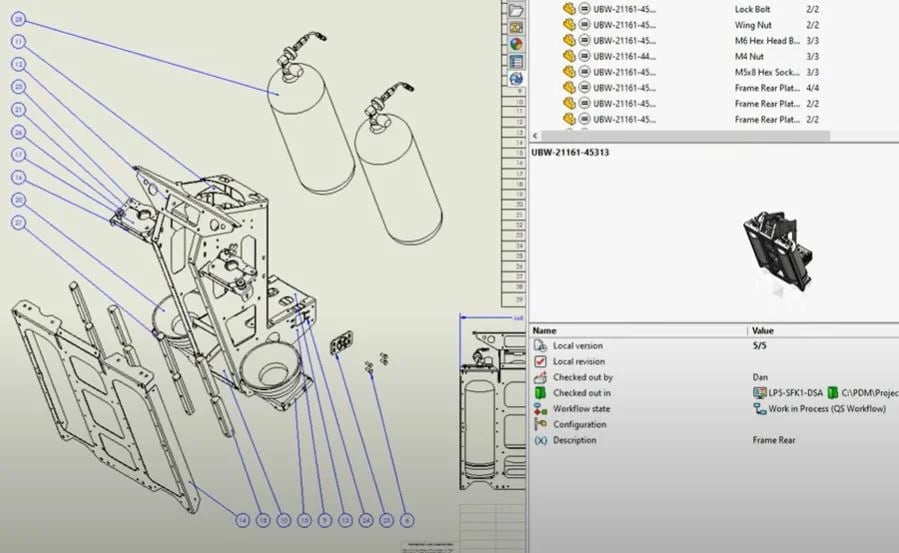Click the Checked out by property icon
Viewport: 899px width, 553px height.
click(x=540, y=377)
